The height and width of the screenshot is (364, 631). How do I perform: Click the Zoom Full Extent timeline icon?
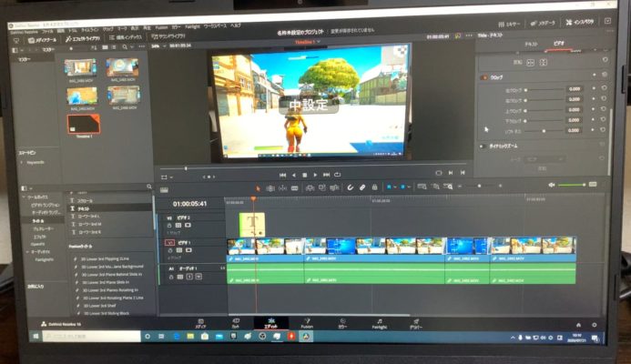[422, 187]
